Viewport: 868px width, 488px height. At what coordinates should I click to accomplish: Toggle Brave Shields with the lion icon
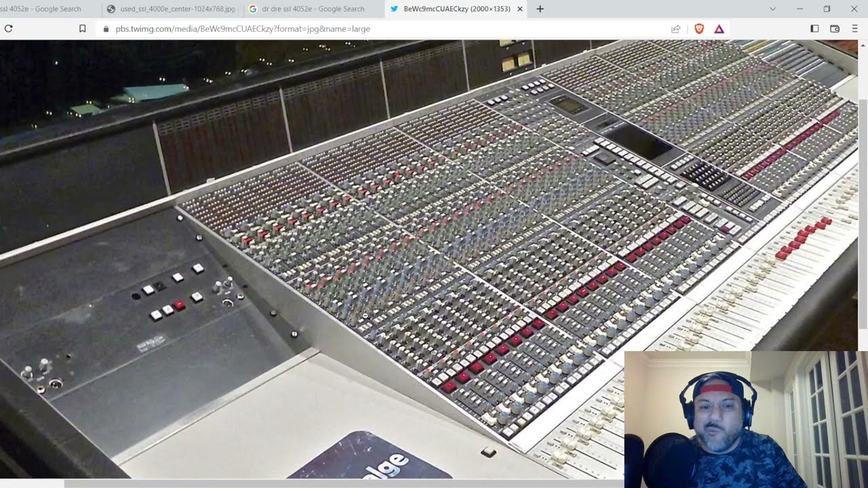[x=699, y=28]
